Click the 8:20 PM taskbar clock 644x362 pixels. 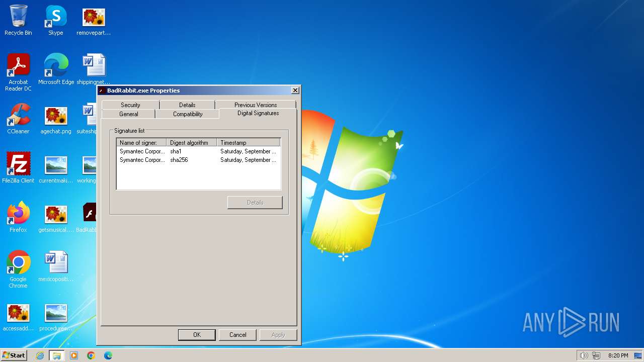pos(618,355)
